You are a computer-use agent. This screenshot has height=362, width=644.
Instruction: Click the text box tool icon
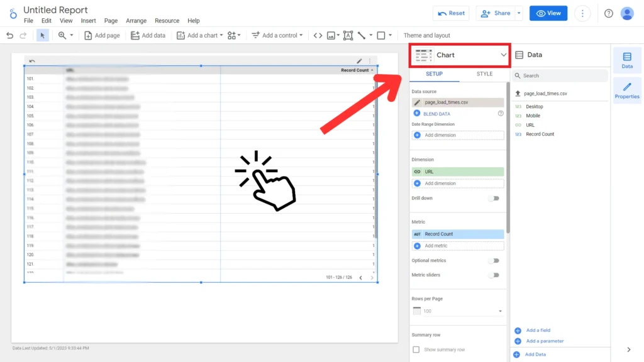point(348,36)
